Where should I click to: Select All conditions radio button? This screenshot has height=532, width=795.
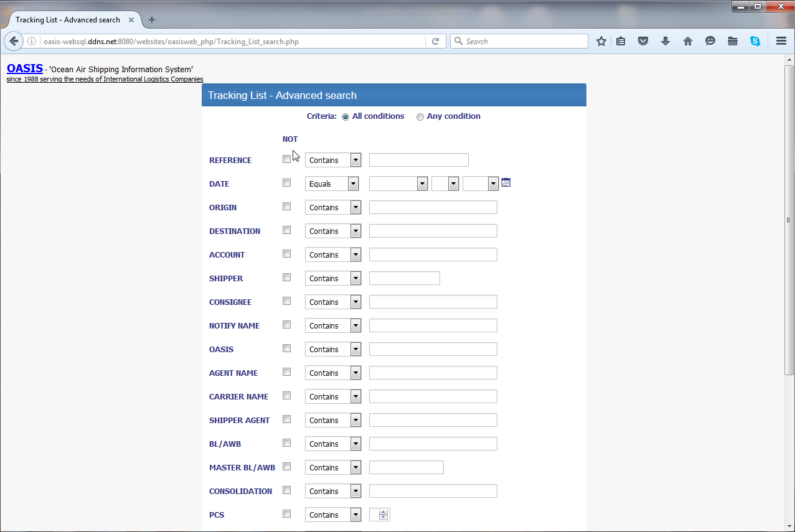point(346,117)
